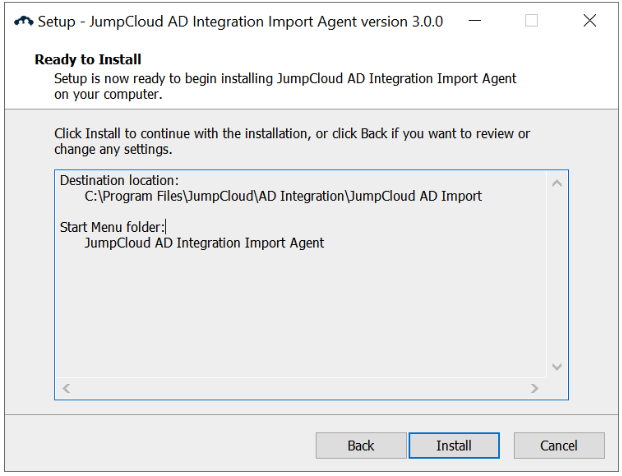Click the horizontal scrollbar right arrow
Screen dimensions: 622x476
534,388
